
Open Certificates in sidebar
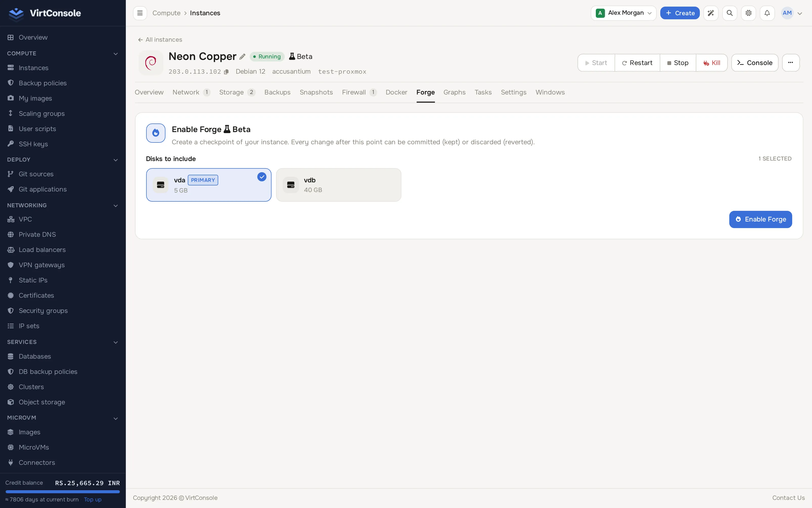tap(36, 295)
